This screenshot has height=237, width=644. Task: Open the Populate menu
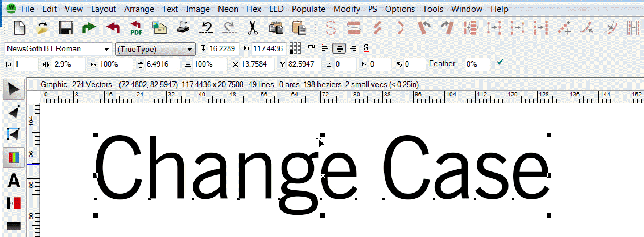click(x=308, y=9)
